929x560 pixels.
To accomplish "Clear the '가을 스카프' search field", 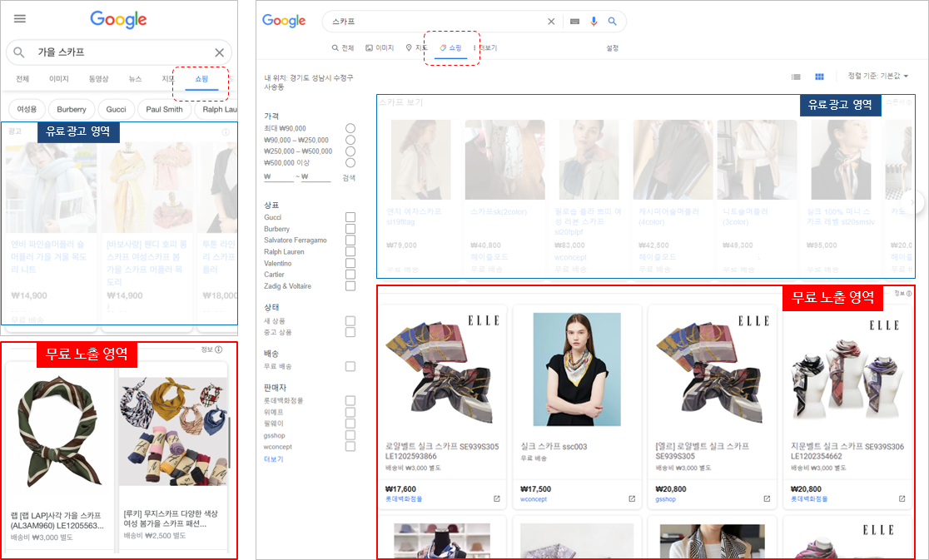I will point(220,52).
